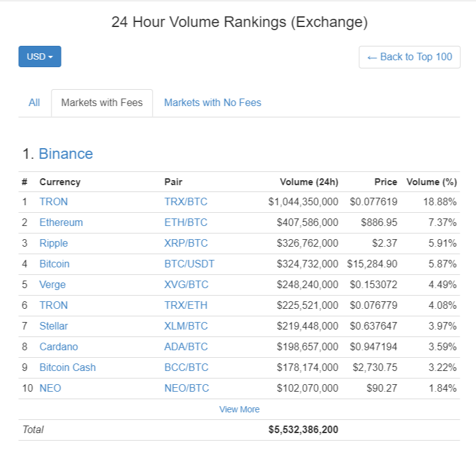Screen dimensions: 476x467
Task: Select the $219,448,000 volume value
Action: tap(308, 326)
